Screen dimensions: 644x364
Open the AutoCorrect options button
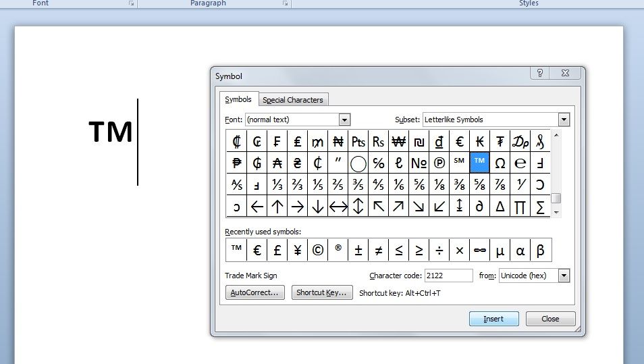point(254,292)
